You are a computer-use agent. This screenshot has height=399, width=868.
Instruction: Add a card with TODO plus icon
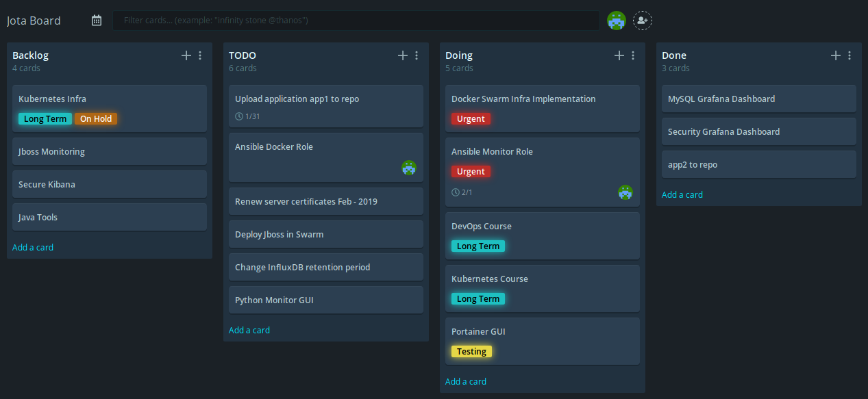(403, 55)
